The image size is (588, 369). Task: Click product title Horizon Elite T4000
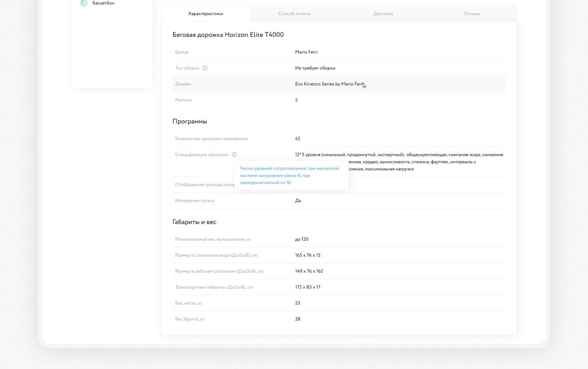[x=228, y=35]
